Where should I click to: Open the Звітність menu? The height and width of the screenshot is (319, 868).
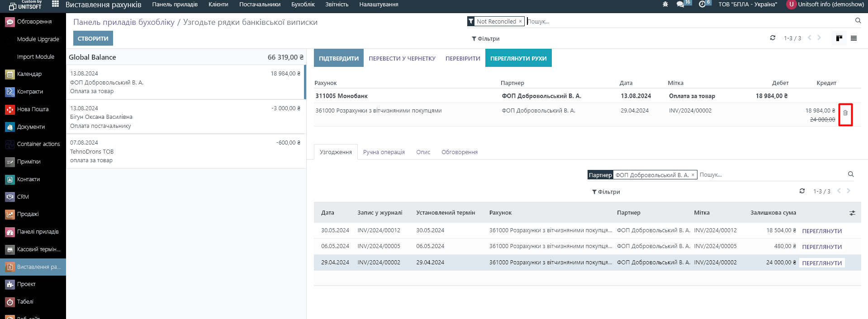click(x=337, y=5)
